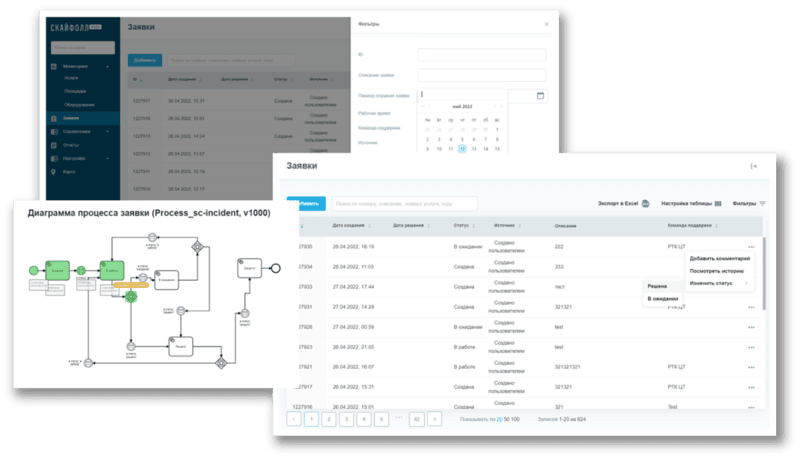Expand the Настройки sidebar section
Viewport: 800px width, 460px height.
click(x=107, y=158)
